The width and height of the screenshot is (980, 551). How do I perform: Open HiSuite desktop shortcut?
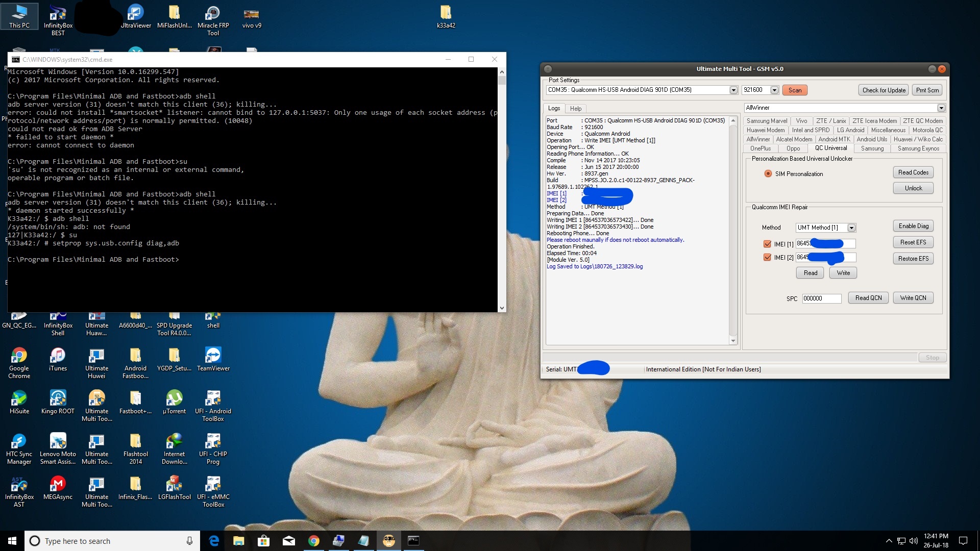click(x=19, y=403)
